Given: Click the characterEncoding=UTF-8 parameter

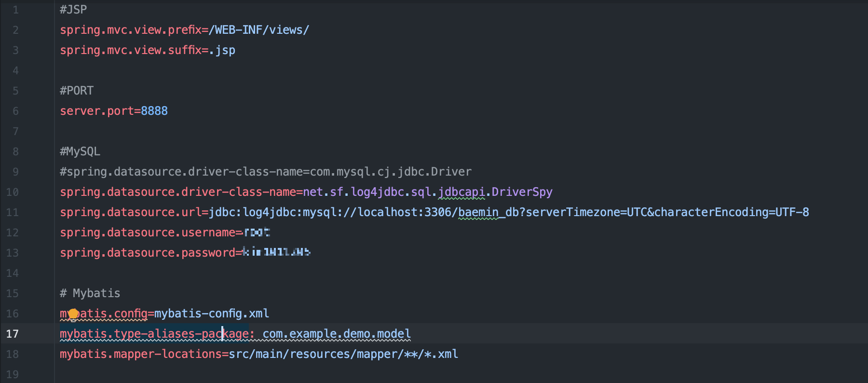Looking at the screenshot, I should pyautogui.click(x=732, y=212).
